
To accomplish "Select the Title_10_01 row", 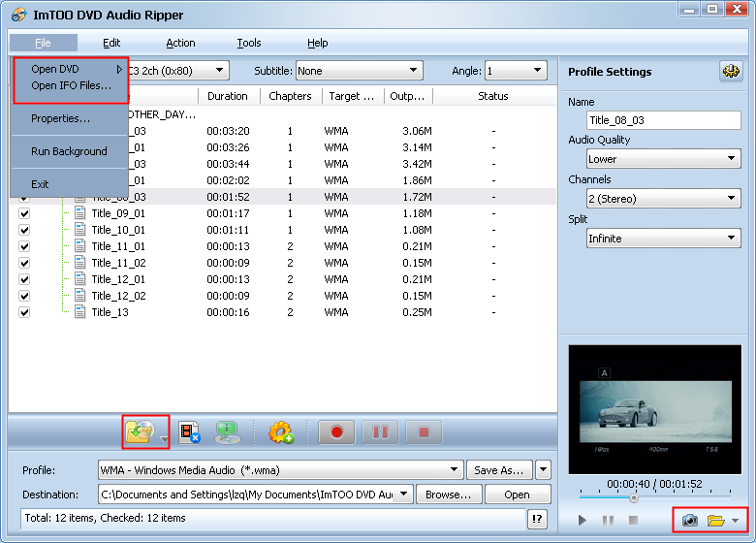I will pyautogui.click(x=283, y=230).
